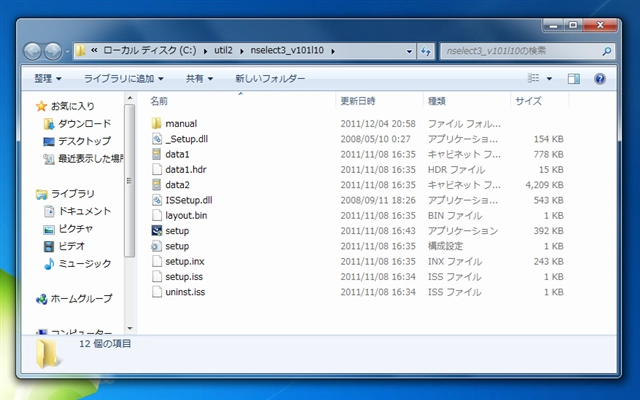This screenshot has width=640, height=400.
Task: Select the setup 構成設定 file icon
Action: pyautogui.click(x=157, y=246)
